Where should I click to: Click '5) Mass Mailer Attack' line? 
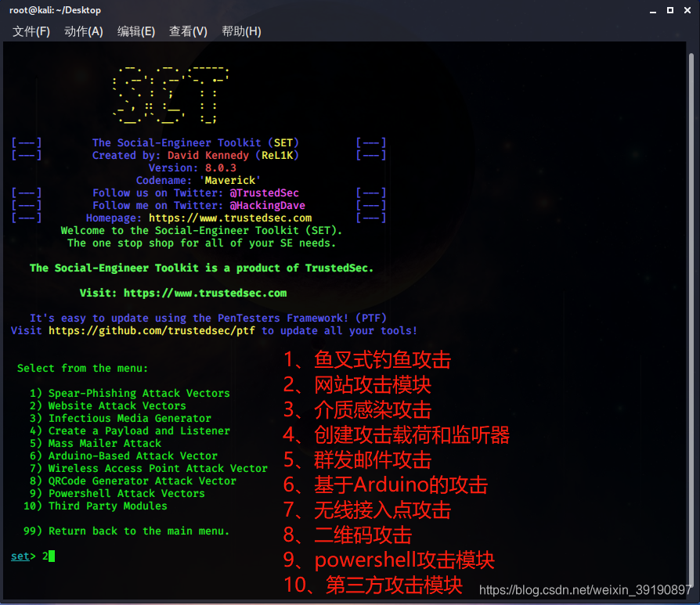pyautogui.click(x=95, y=443)
